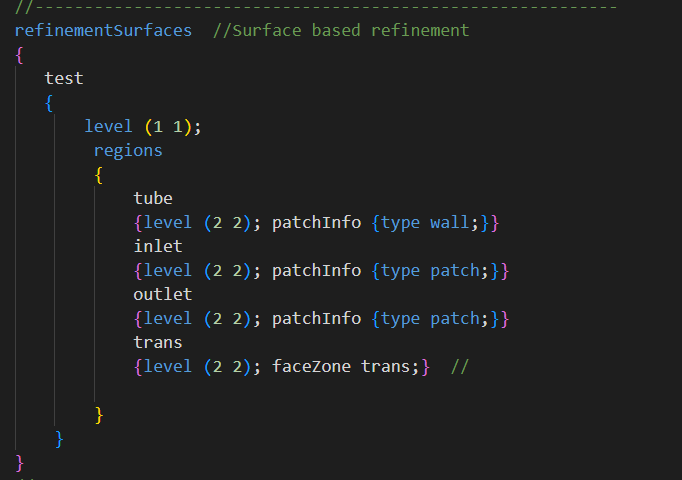Click the 'inlet' region name
The image size is (682, 480).
tap(158, 246)
